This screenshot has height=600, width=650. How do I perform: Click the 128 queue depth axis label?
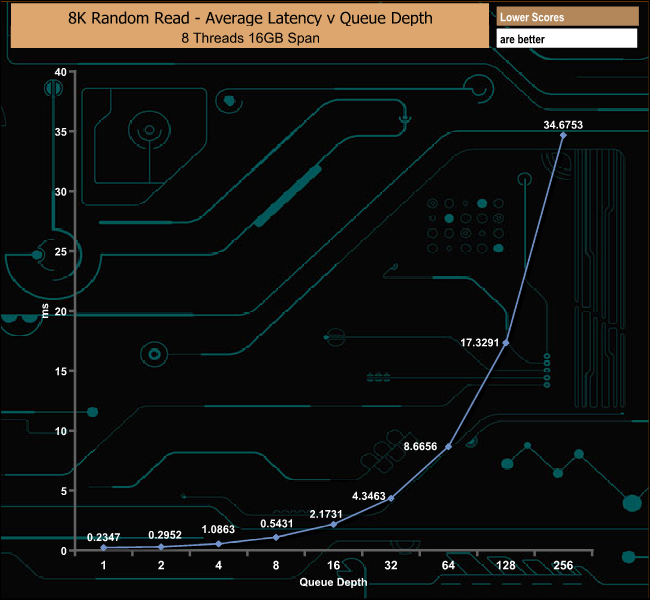(x=506, y=565)
